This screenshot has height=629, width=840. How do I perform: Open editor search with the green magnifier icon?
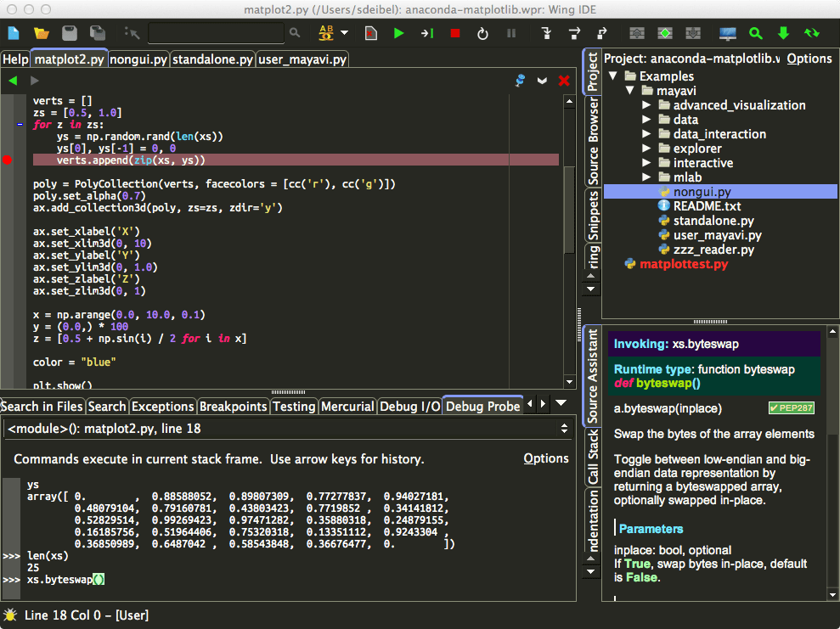coord(755,33)
